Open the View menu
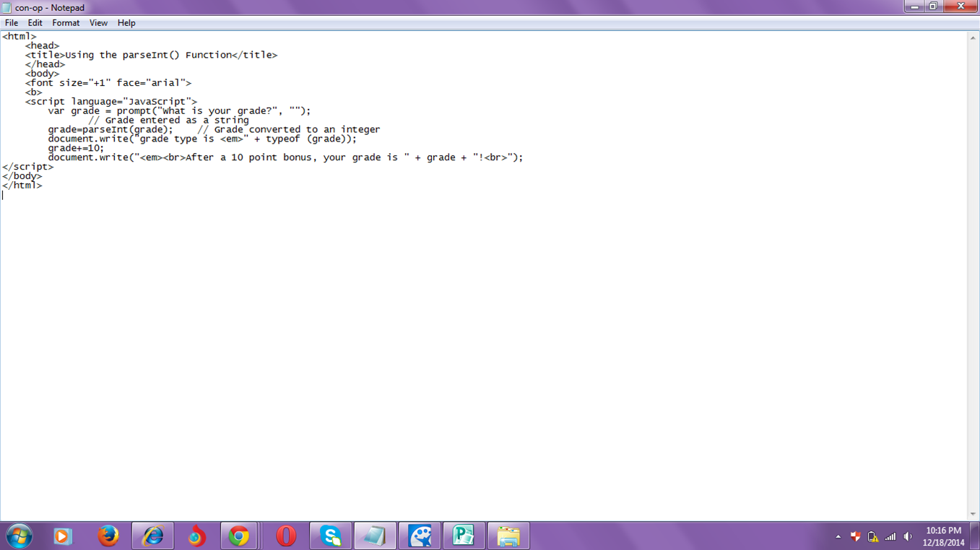980x550 pixels. [98, 23]
